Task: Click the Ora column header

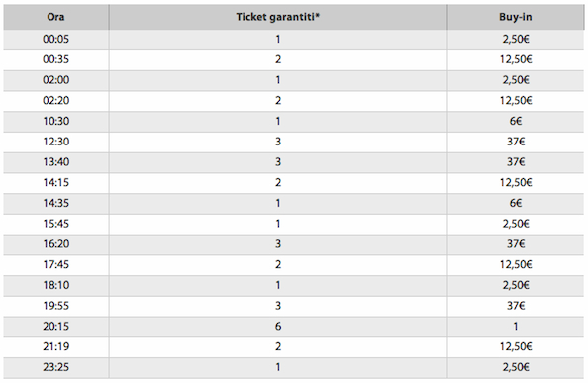Action: 55,17
